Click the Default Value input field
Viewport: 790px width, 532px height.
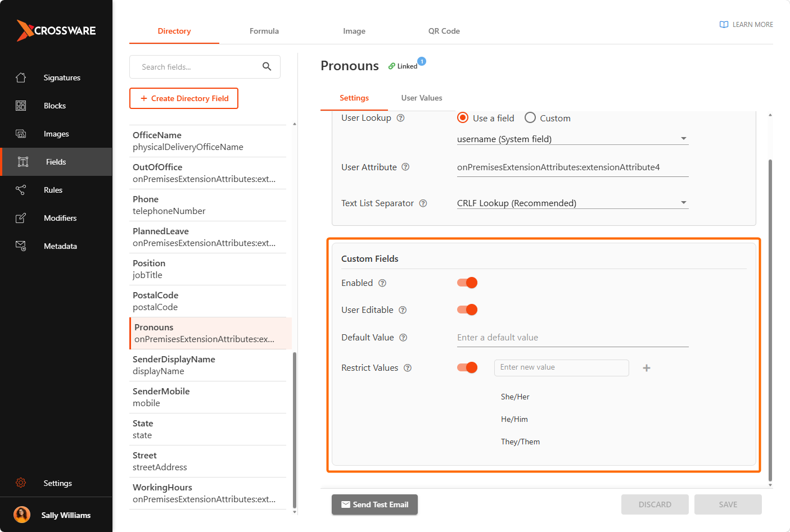click(572, 338)
